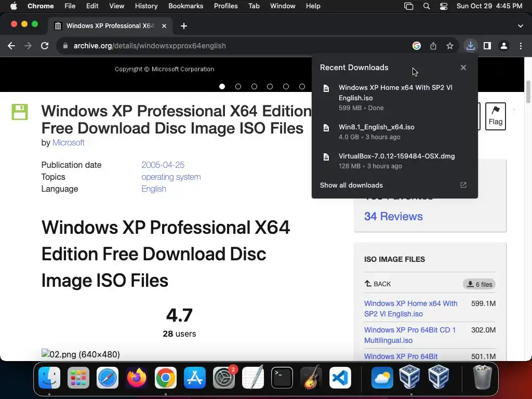Select the sixth carousel dot

[x=302, y=87]
